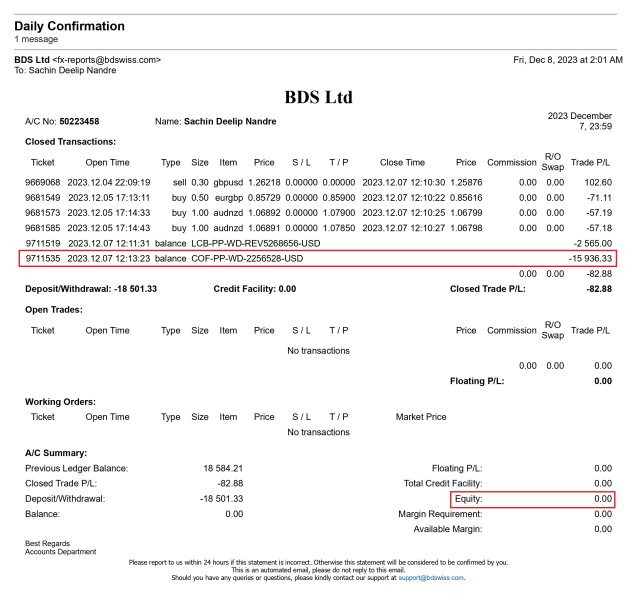The height and width of the screenshot is (600, 639).
Task: Click ticket number 9711535
Action: click(x=43, y=258)
